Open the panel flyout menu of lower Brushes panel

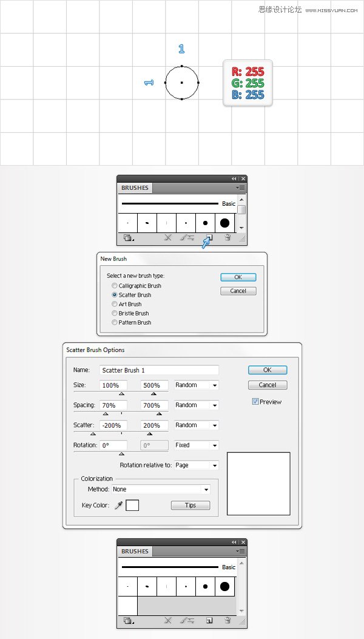241,552
